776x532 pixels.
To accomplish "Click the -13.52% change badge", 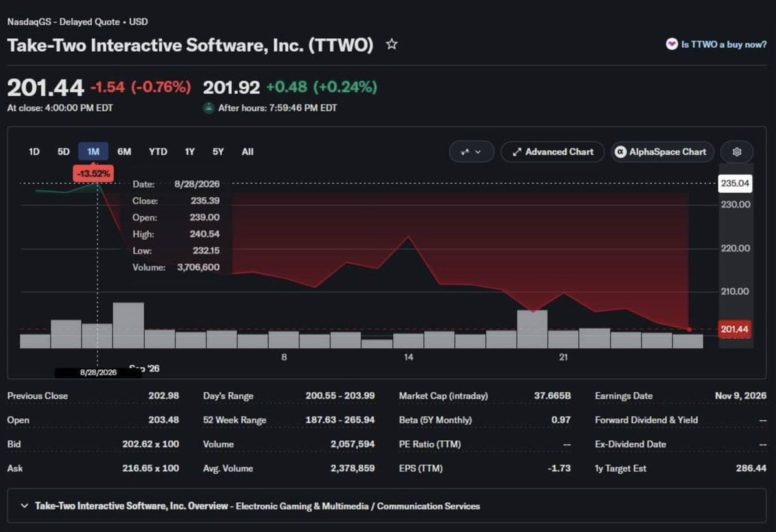I will coord(94,173).
